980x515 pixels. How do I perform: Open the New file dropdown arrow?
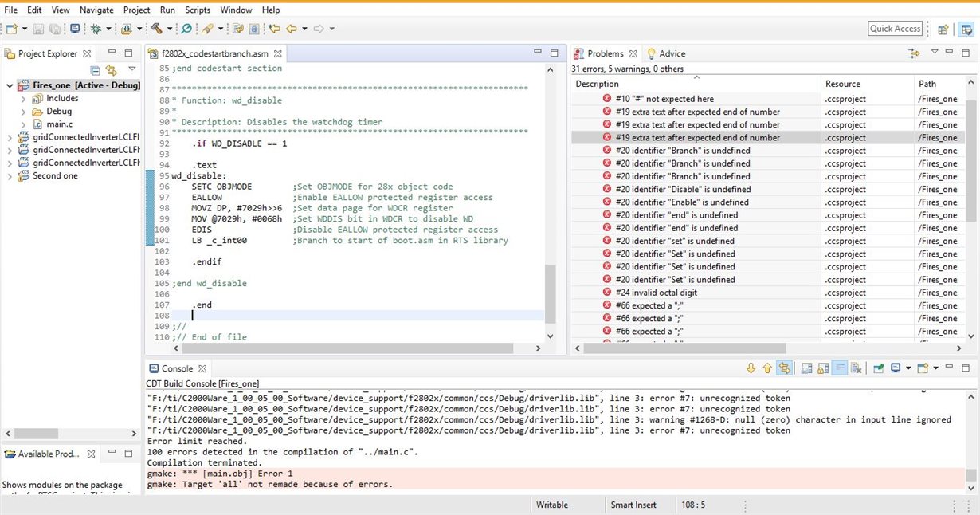tap(23, 29)
